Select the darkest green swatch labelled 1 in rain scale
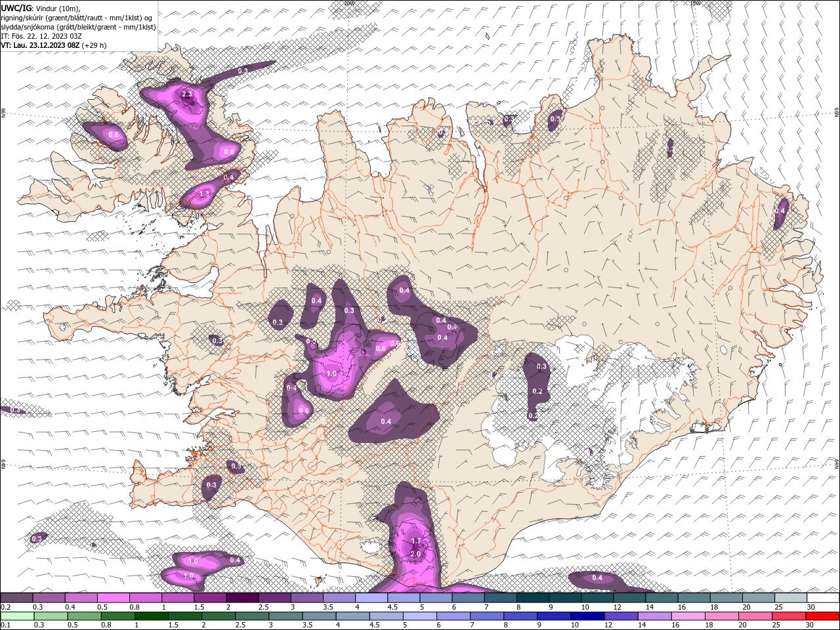The image size is (840, 630). (151, 616)
